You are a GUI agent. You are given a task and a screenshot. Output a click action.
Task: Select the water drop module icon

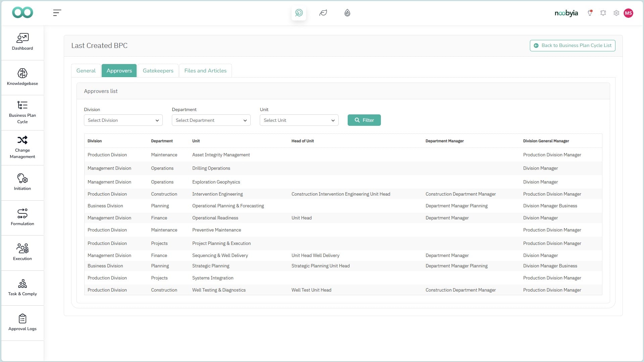click(347, 13)
